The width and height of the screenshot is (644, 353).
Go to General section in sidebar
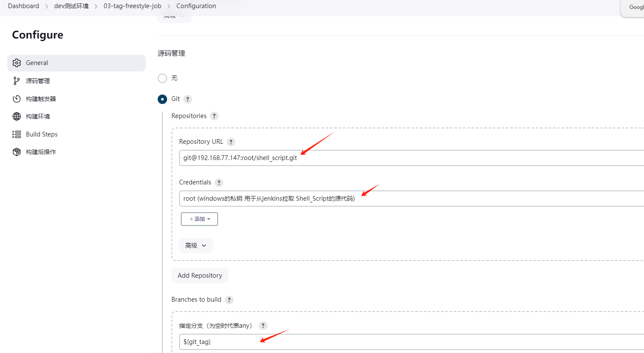(76, 63)
